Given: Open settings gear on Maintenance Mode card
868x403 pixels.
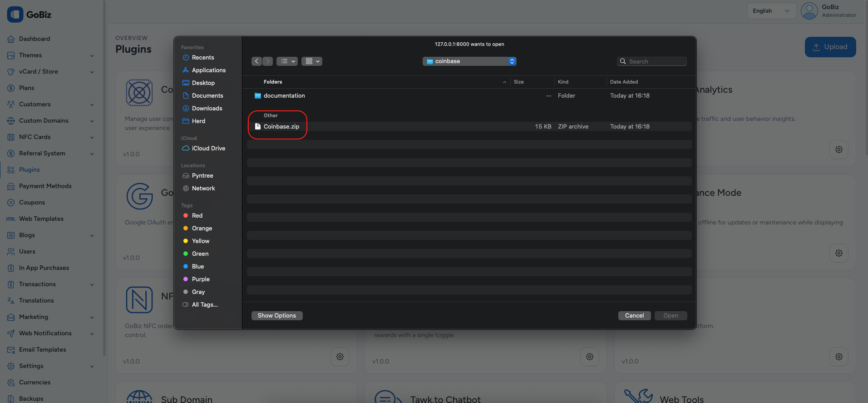Looking at the screenshot, I should click(x=839, y=253).
